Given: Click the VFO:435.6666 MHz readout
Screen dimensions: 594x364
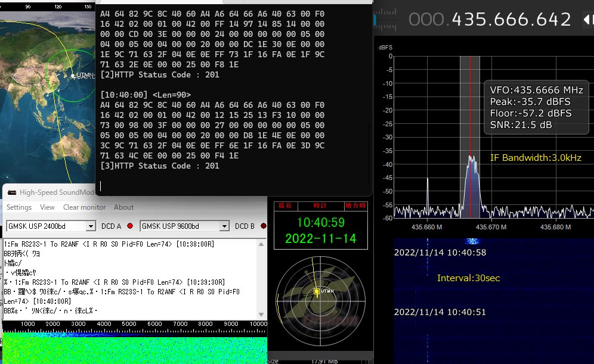Looking at the screenshot, I should 536,90.
